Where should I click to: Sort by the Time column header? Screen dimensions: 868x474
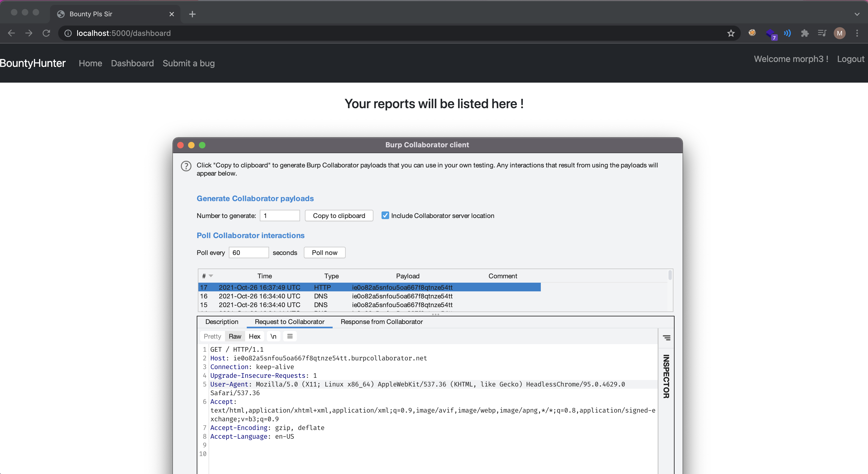coord(264,276)
